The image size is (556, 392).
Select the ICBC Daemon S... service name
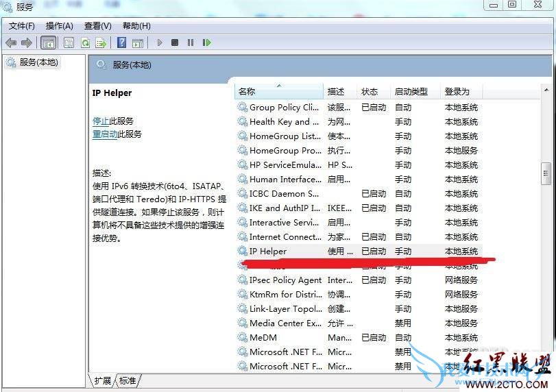point(284,194)
